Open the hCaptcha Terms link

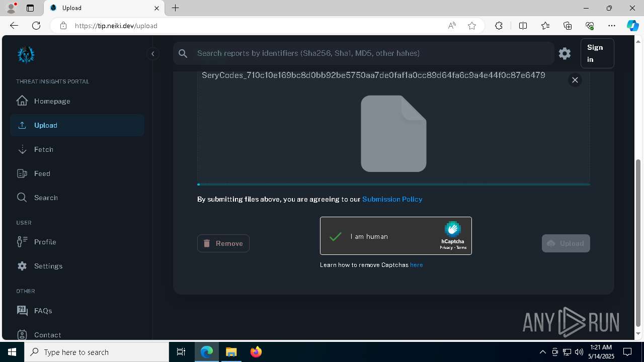(461, 247)
